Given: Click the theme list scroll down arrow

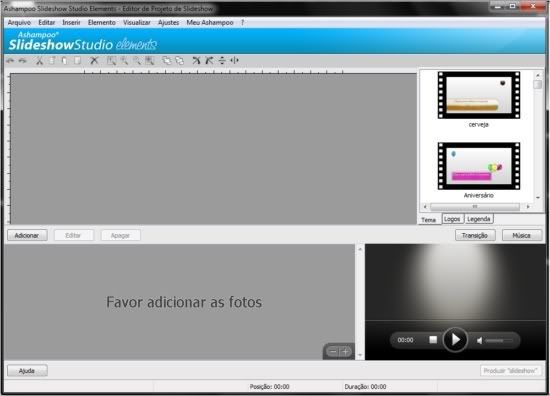Looking at the screenshot, I should point(538,198).
